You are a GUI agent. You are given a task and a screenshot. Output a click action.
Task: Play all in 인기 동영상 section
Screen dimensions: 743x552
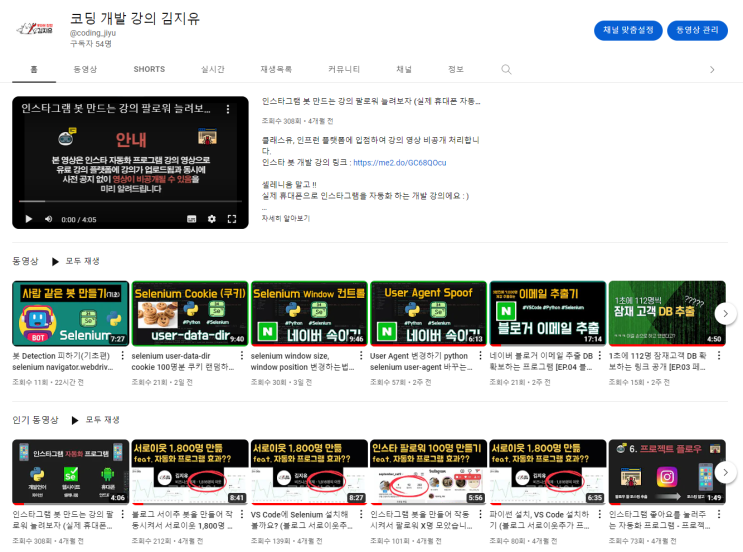(96, 420)
